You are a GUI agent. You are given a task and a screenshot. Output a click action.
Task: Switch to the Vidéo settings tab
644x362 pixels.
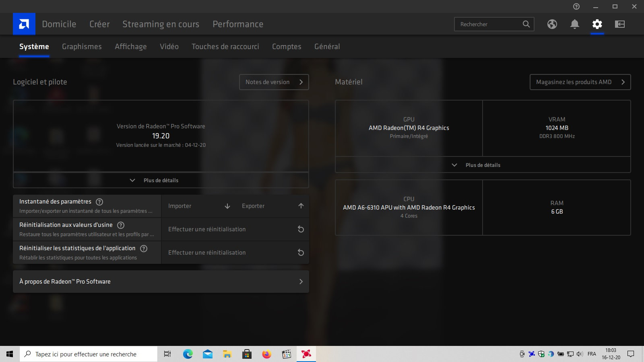click(x=169, y=47)
